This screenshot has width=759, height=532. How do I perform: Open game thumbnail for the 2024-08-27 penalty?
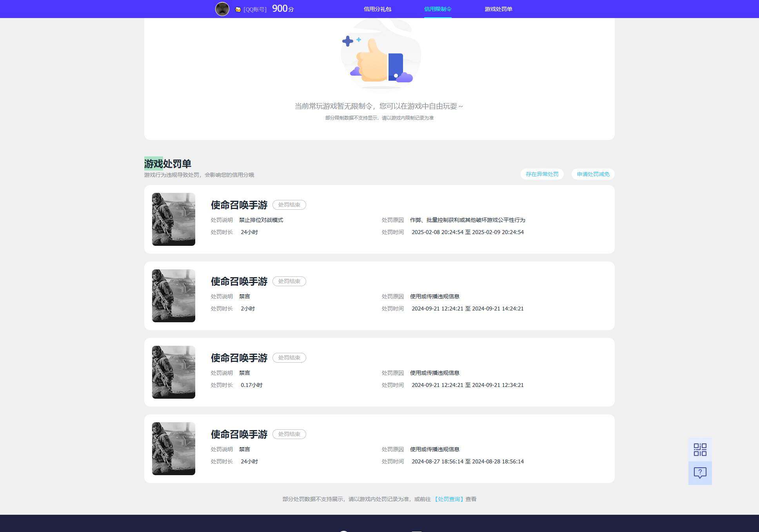point(174,448)
